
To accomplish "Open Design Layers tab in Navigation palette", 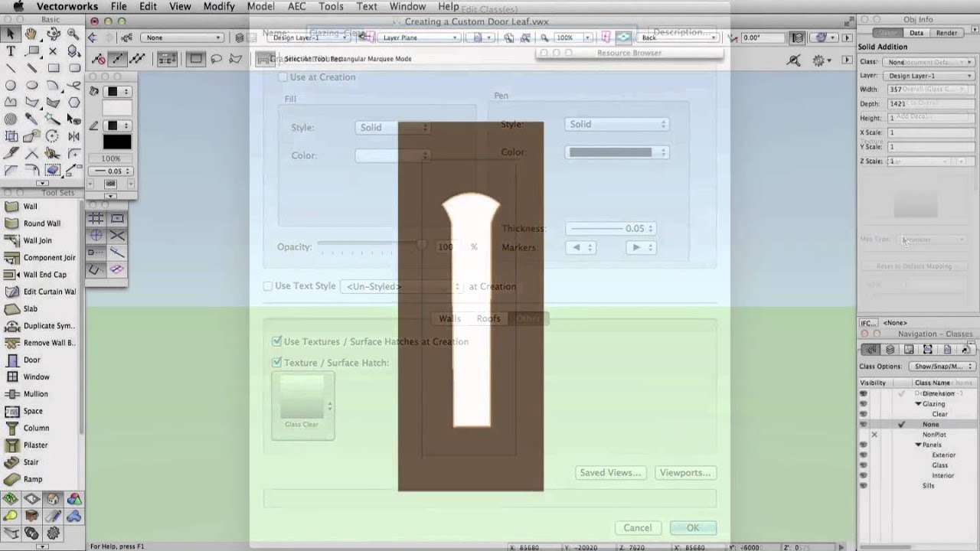I will pyautogui.click(x=890, y=350).
